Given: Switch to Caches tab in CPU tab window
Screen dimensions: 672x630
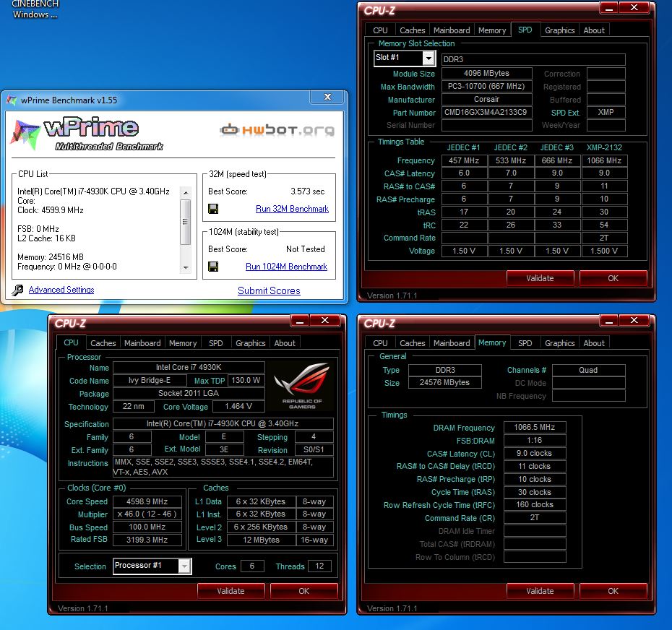Looking at the screenshot, I should [103, 343].
